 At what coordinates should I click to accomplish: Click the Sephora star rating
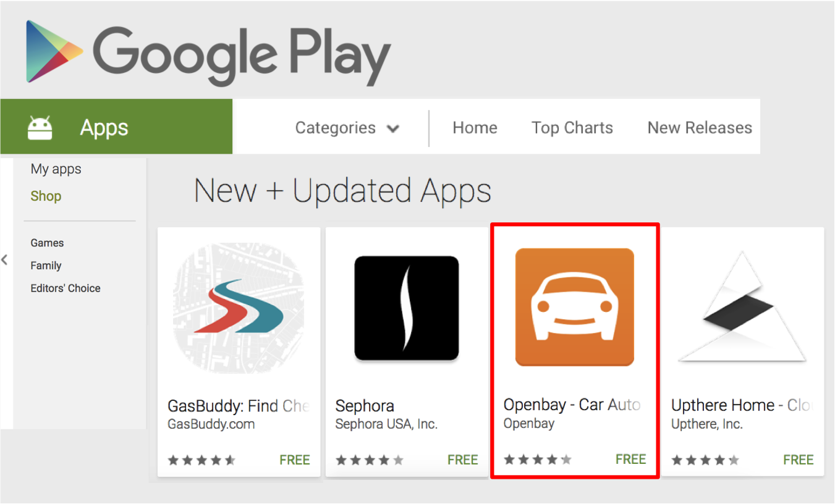tap(370, 460)
